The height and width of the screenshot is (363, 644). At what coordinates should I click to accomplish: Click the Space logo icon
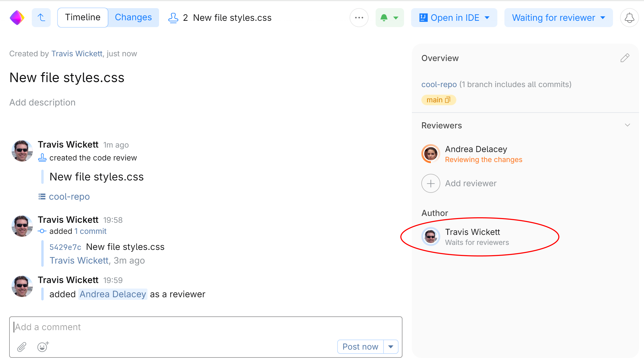[x=17, y=18]
